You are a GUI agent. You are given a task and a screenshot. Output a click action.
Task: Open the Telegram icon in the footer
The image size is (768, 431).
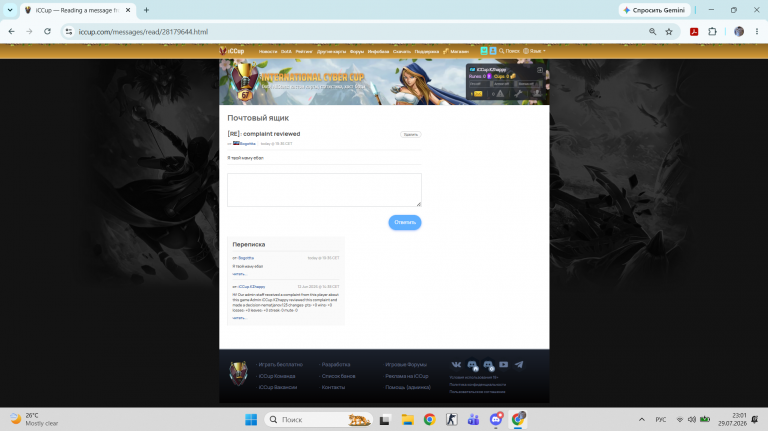pyautogui.click(x=519, y=364)
